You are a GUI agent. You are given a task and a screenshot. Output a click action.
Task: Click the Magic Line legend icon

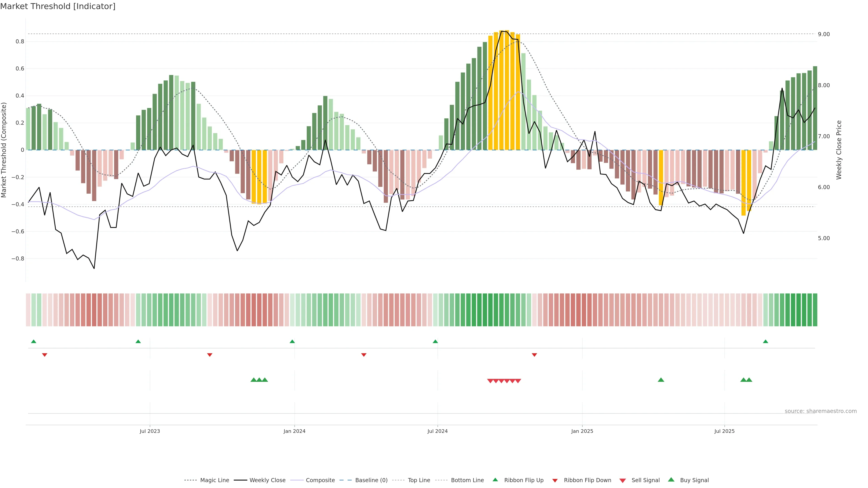point(190,480)
